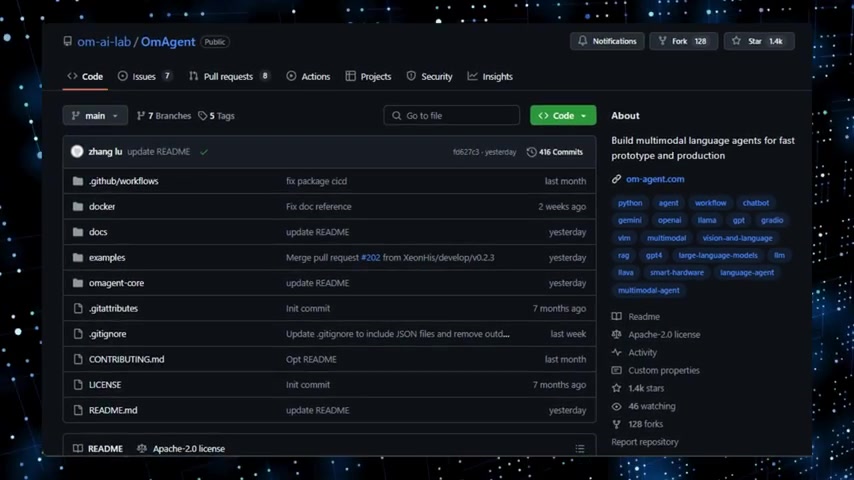Open the 'fix package cicd' commit
The width and height of the screenshot is (854, 480).
316,181
